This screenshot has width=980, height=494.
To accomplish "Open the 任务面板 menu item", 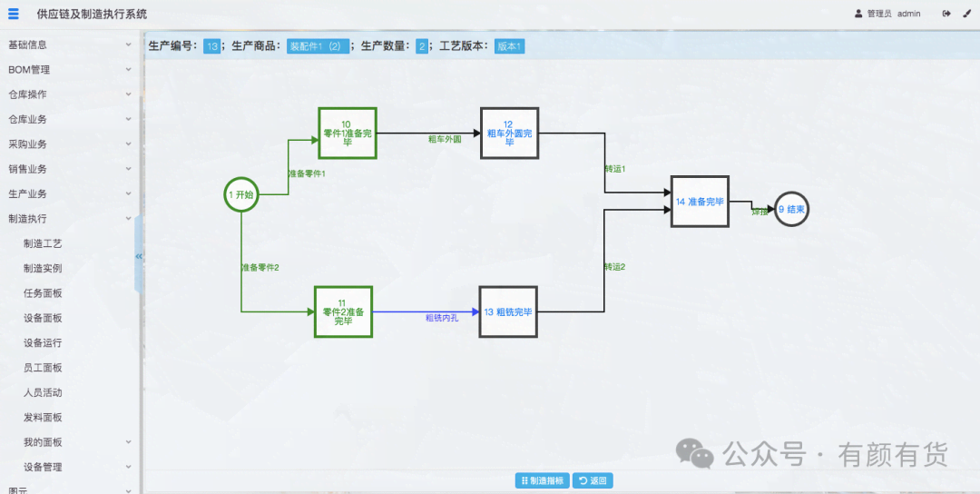I will tap(43, 293).
